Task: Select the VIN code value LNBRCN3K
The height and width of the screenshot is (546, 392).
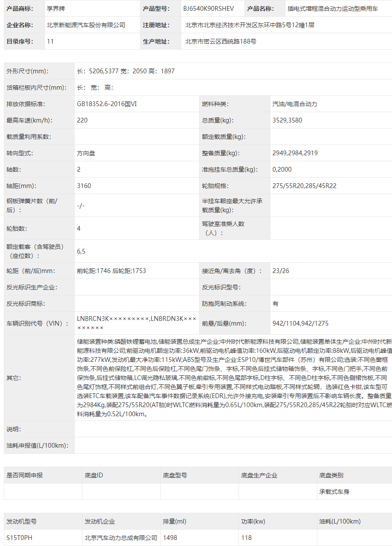Action: point(137,323)
